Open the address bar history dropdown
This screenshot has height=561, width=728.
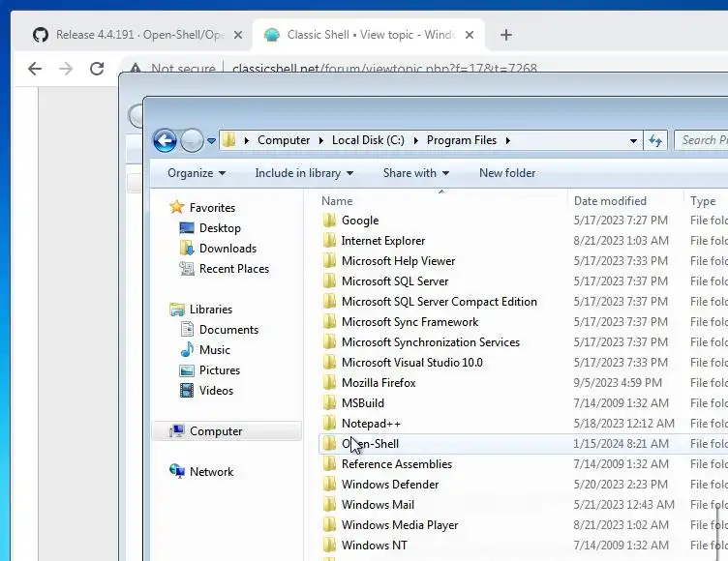[633, 140]
